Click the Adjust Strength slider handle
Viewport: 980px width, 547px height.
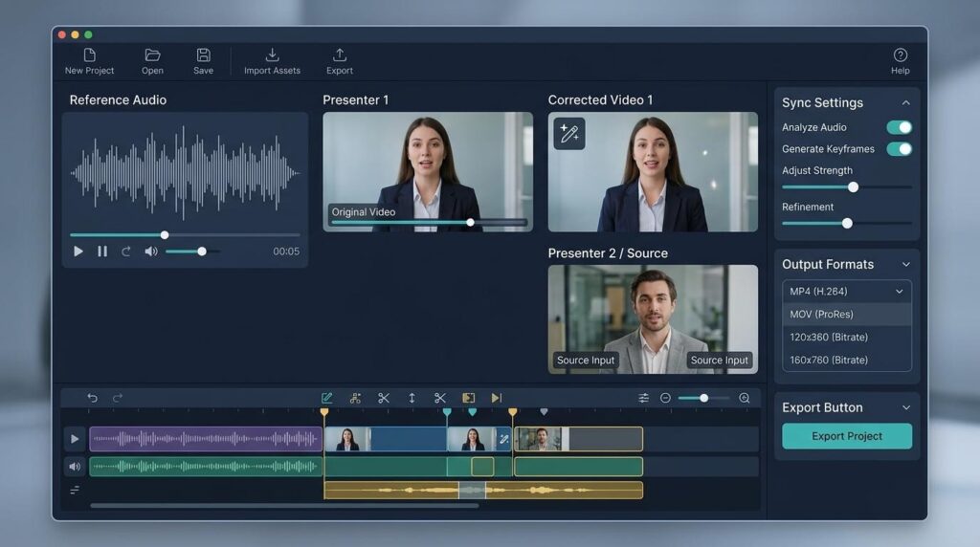853,187
